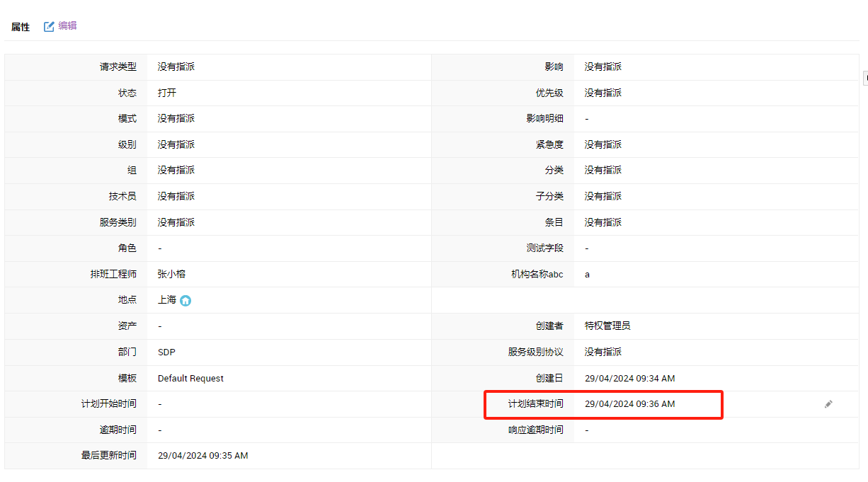Select the 优先级 value 没有指派

[x=603, y=93]
